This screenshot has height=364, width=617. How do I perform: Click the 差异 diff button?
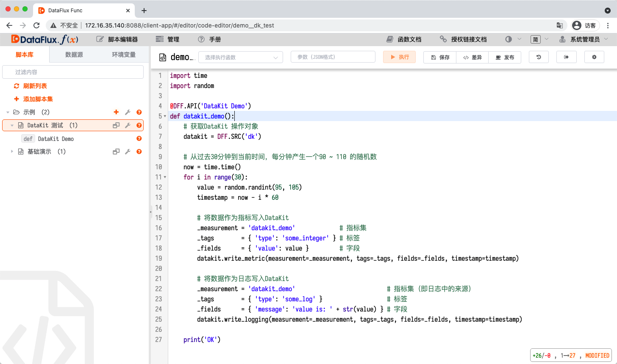click(x=472, y=57)
